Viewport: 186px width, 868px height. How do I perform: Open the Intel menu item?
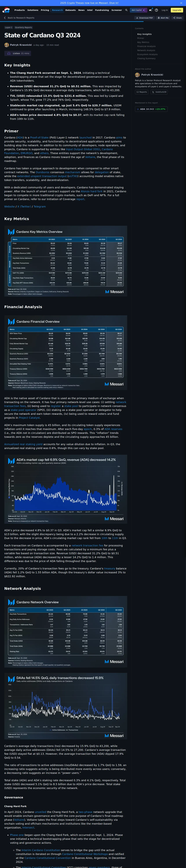tap(90, 10)
